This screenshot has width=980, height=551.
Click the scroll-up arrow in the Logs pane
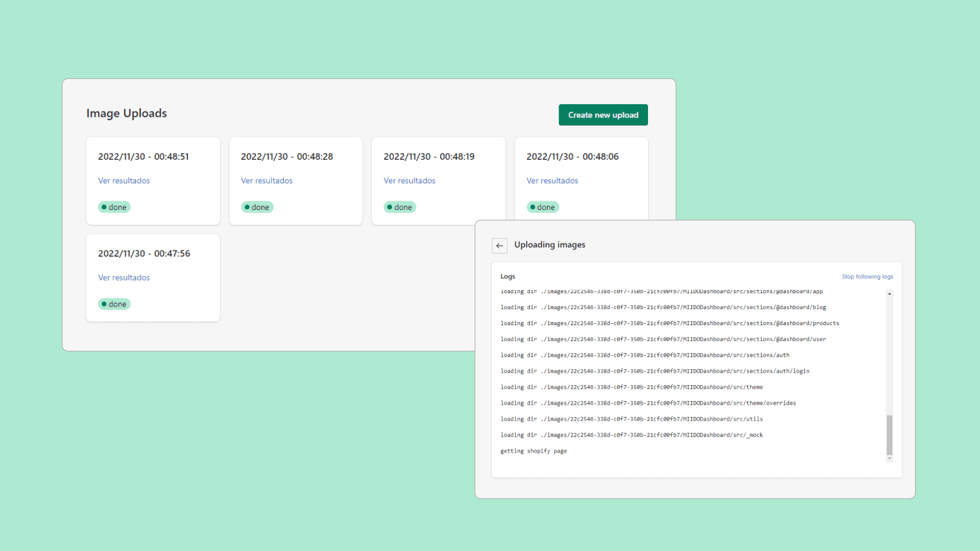(x=890, y=294)
